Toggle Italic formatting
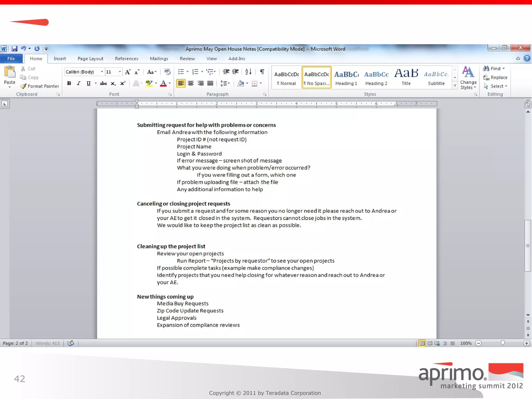This screenshot has width=532, height=399. [x=78, y=83]
